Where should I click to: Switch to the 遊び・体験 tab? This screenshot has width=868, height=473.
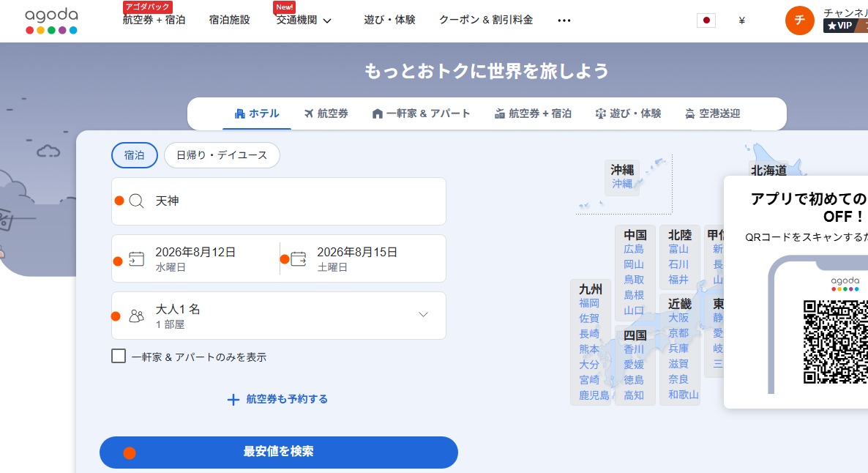tap(628, 113)
